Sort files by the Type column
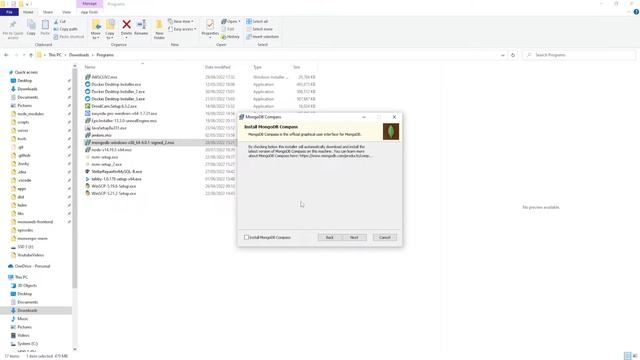This screenshot has width=640, height=360. tap(257, 67)
